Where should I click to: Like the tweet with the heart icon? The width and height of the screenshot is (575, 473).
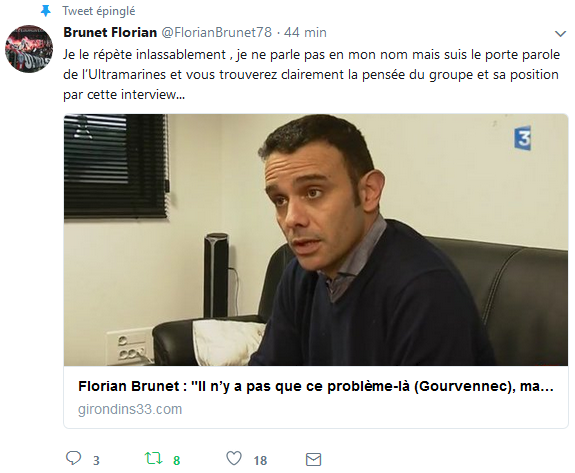coord(234,458)
